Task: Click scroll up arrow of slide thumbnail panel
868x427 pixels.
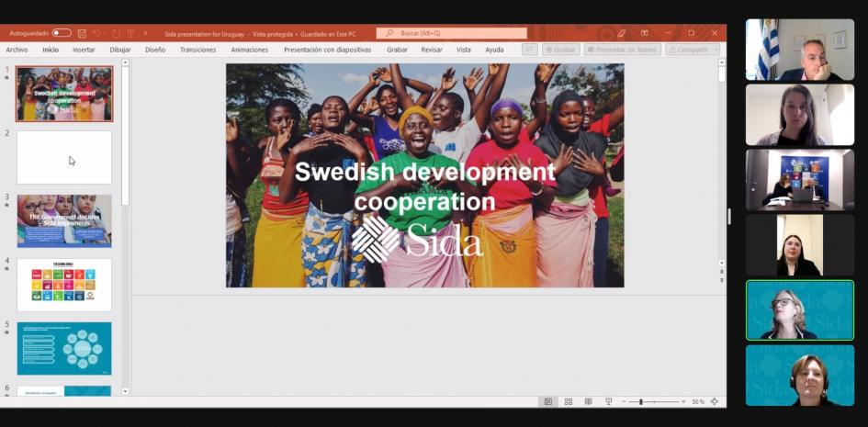Action: [125, 62]
